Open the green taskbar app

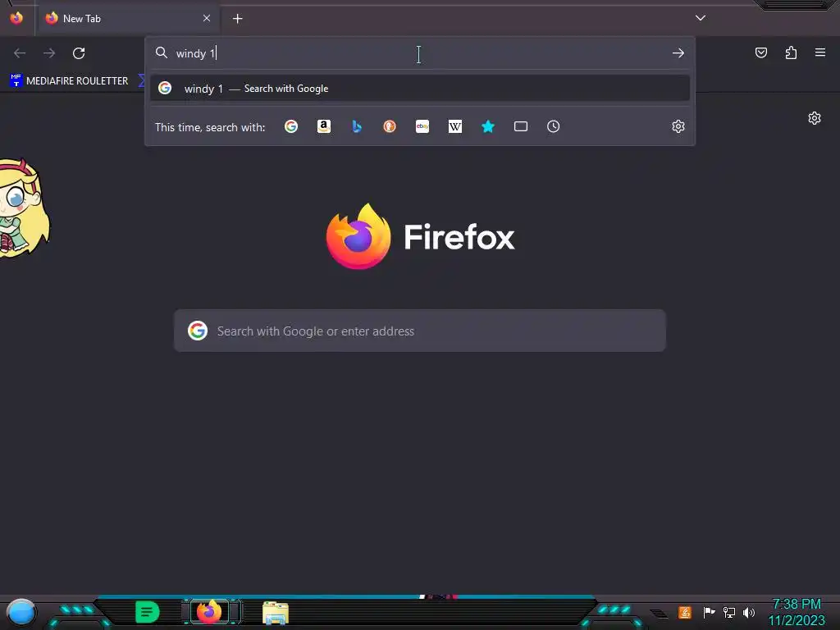pos(148,612)
